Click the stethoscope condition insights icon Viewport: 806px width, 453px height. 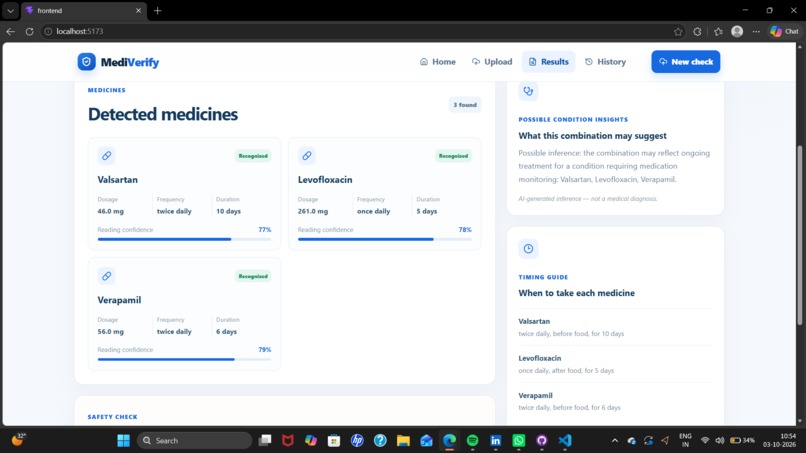point(528,91)
